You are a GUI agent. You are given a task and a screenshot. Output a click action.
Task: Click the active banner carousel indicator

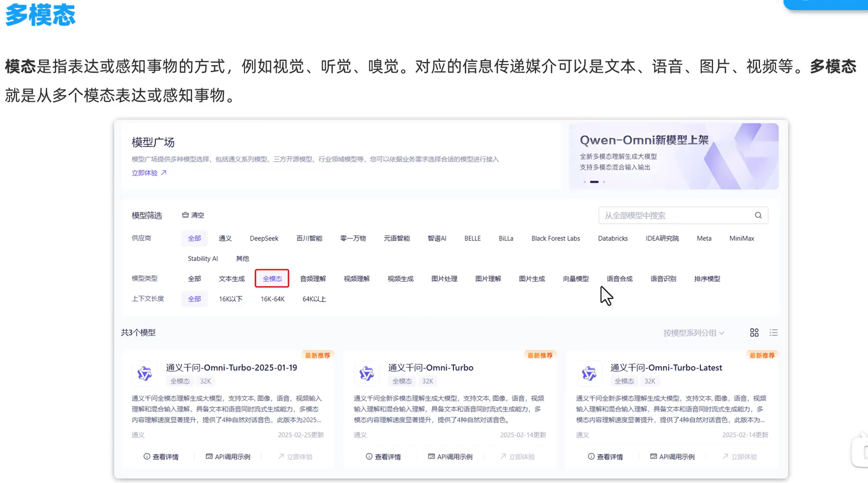tap(594, 182)
